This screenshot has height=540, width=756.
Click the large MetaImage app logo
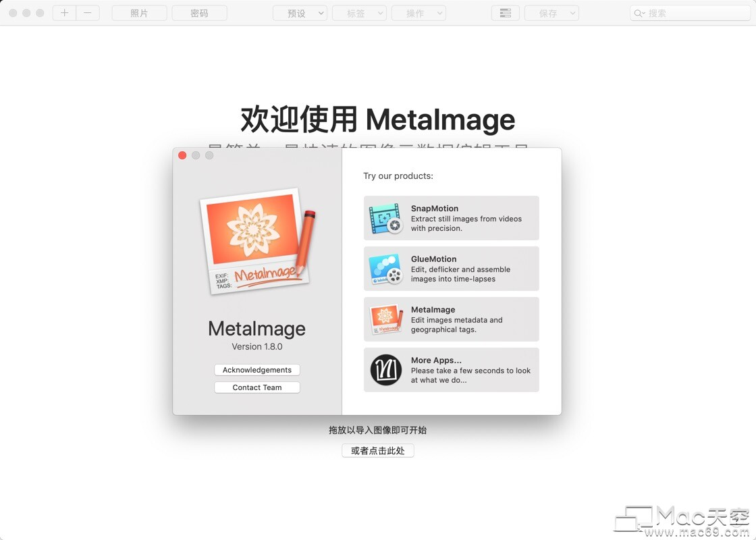[257, 240]
